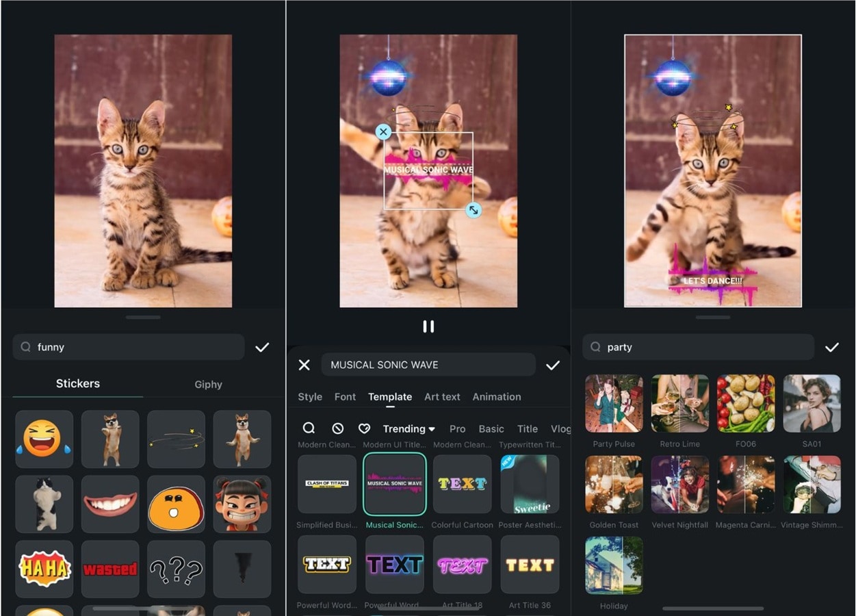
Task: Pick the spinning stars halo sticker
Action: pyautogui.click(x=176, y=439)
